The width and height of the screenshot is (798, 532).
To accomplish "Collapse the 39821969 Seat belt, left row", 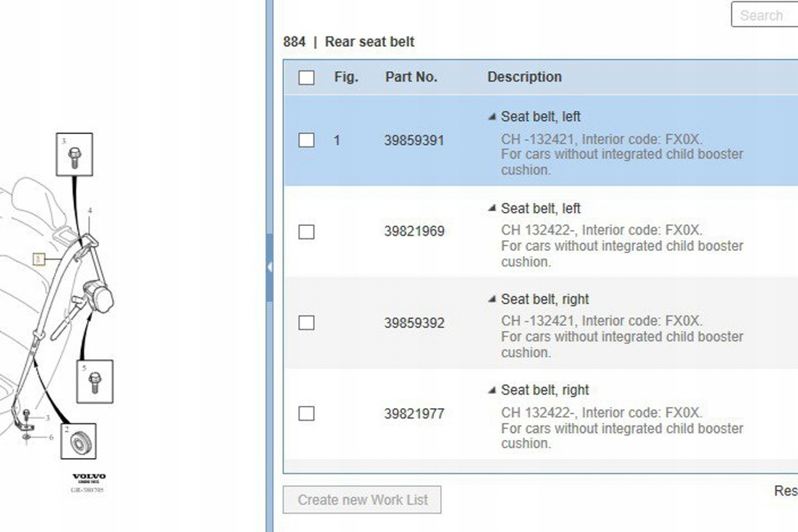I will click(492, 208).
